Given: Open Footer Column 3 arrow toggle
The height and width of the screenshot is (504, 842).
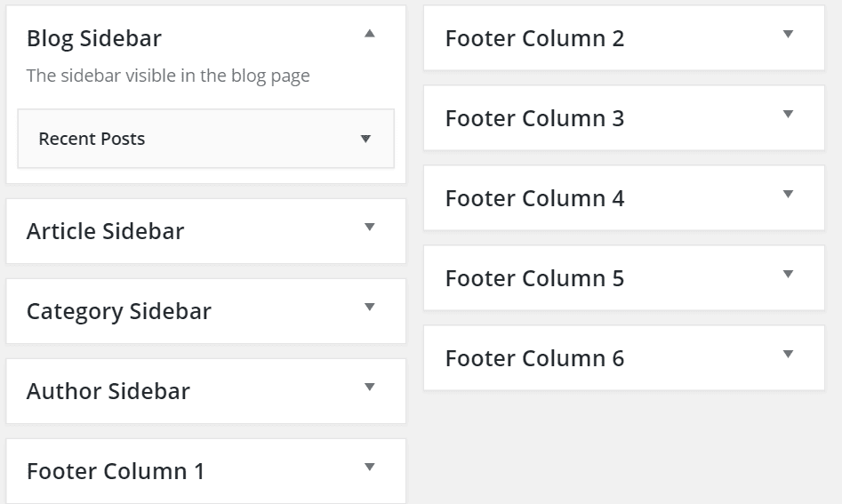Looking at the screenshot, I should point(788,115).
